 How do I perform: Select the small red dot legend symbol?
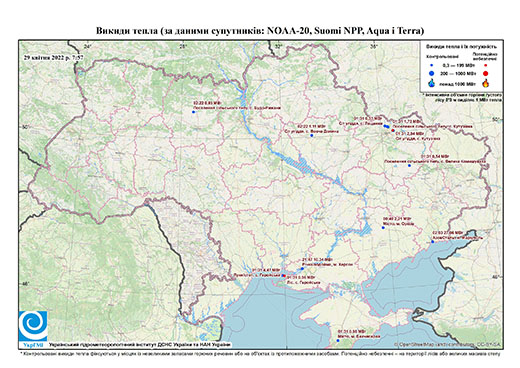tap(485, 66)
